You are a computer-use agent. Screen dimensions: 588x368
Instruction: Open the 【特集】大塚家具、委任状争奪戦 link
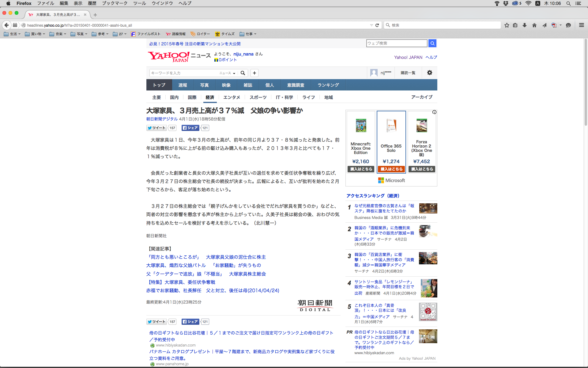tap(181, 282)
